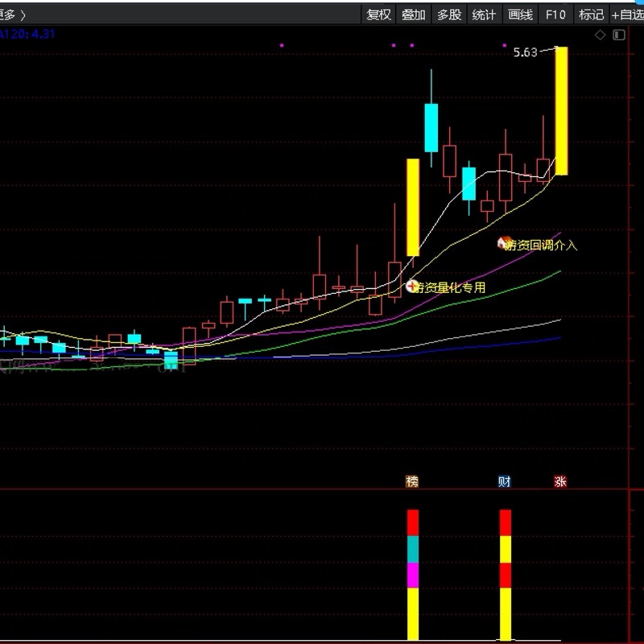The width and height of the screenshot is (644, 644).
Task: Open the 统计 statistics tool
Action: (x=484, y=14)
